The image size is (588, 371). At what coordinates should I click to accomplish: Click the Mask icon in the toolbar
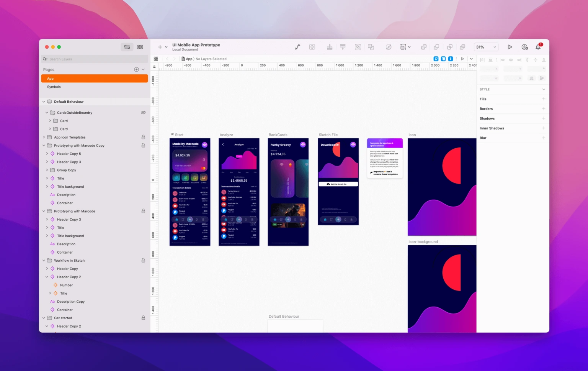coord(389,47)
